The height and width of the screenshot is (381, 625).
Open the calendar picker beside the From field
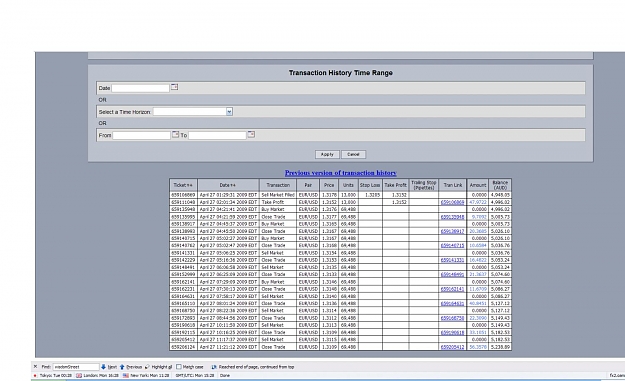175,135
